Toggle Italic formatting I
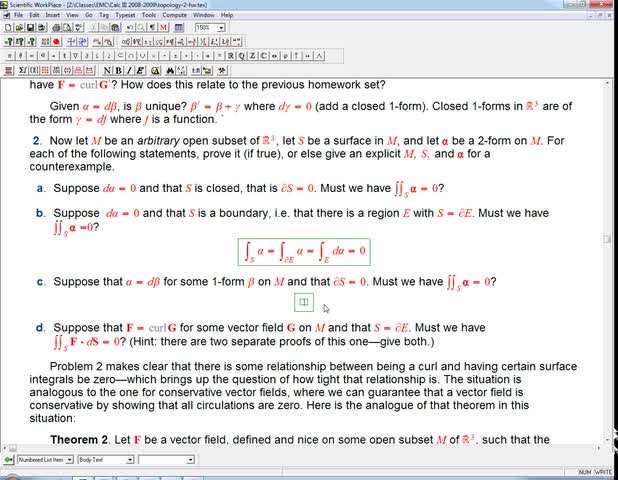618x480 pixels. 129,71
